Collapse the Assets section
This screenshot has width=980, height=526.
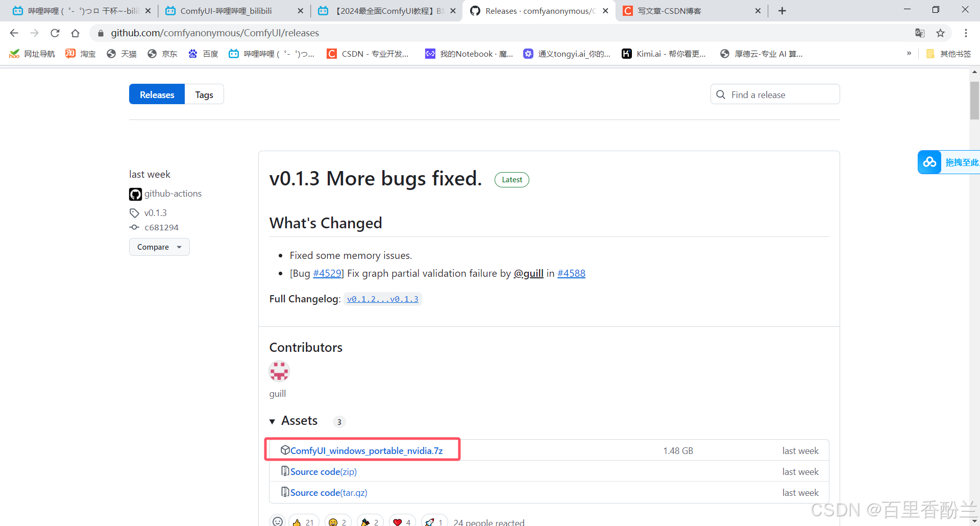293,421
